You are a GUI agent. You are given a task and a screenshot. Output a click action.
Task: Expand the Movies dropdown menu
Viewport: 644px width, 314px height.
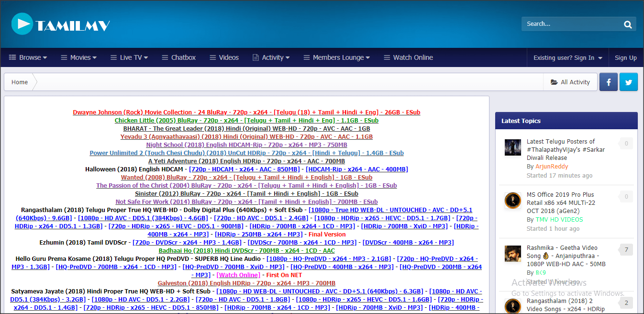[79, 57]
